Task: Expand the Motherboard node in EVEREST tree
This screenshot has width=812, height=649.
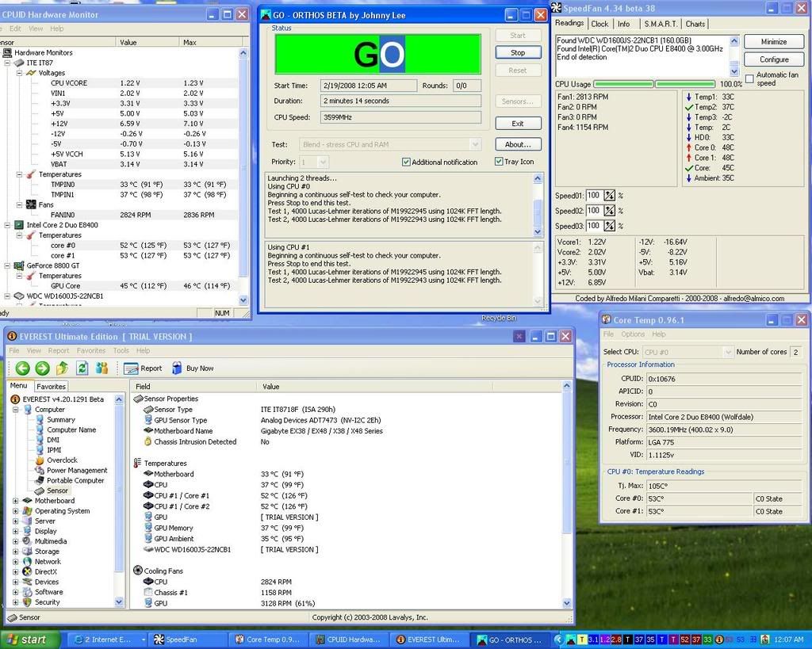Action: point(16,501)
